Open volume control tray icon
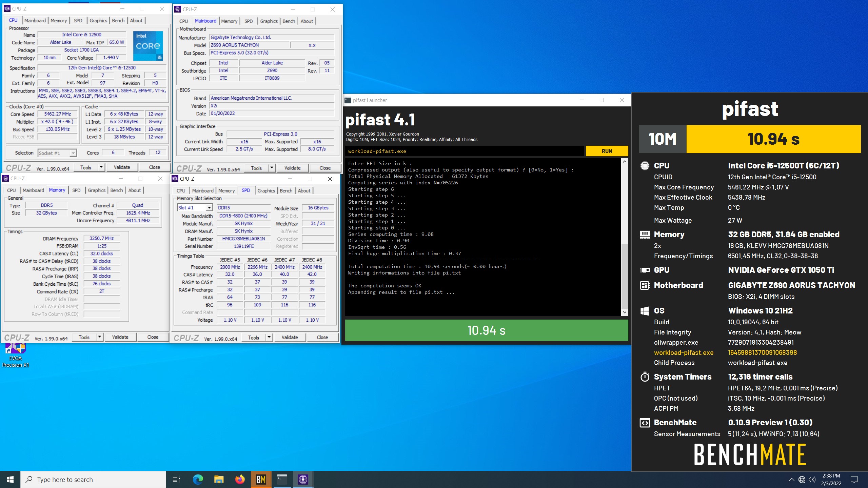Screen dimensions: 868x488 coord(812,480)
